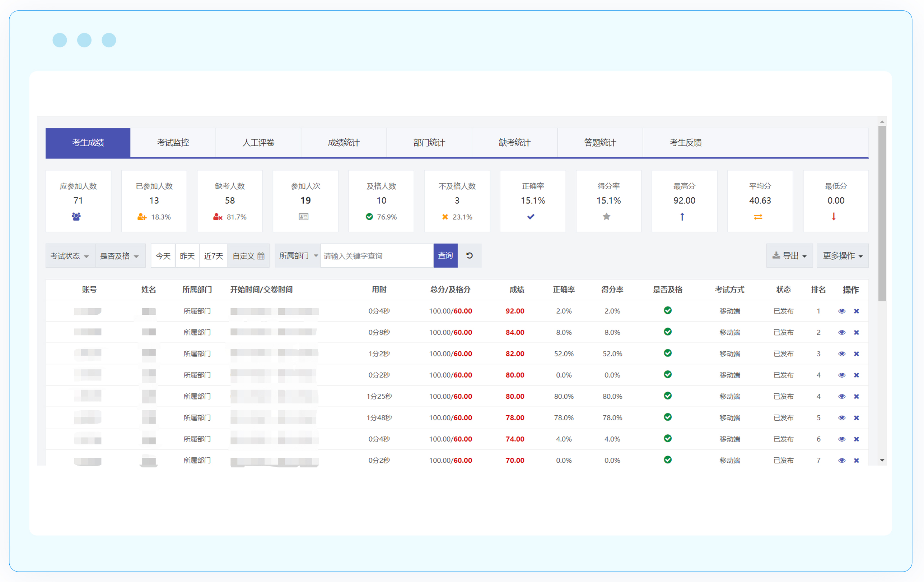Click the eye icon for the 82.00 row
This screenshot has height=582, width=924.
click(x=841, y=354)
